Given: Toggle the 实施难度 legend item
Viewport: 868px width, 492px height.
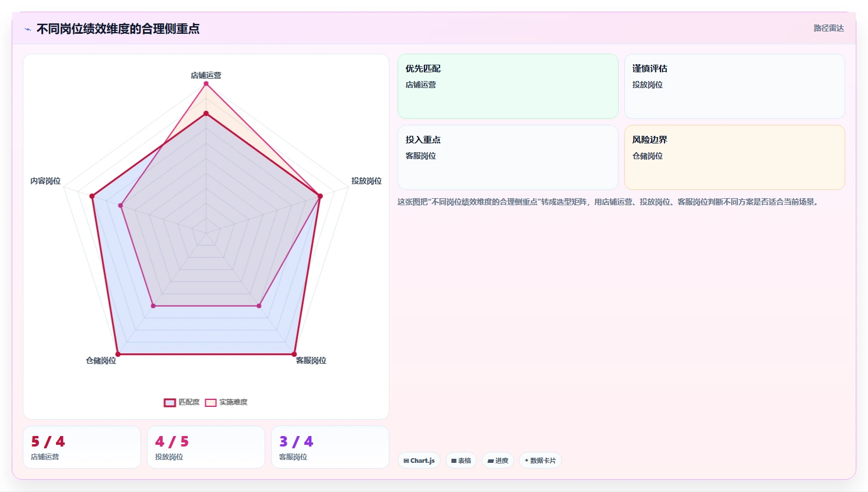Looking at the screenshot, I should coord(226,402).
